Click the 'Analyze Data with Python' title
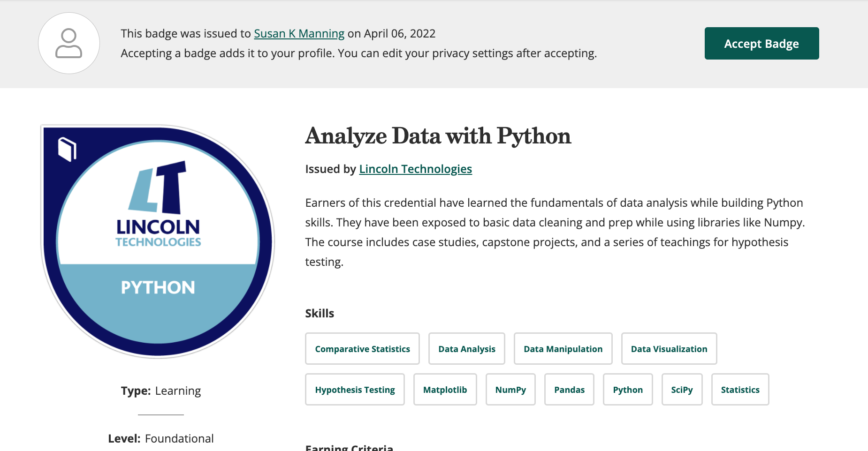Screen dimensions: 868x451 pos(438,136)
